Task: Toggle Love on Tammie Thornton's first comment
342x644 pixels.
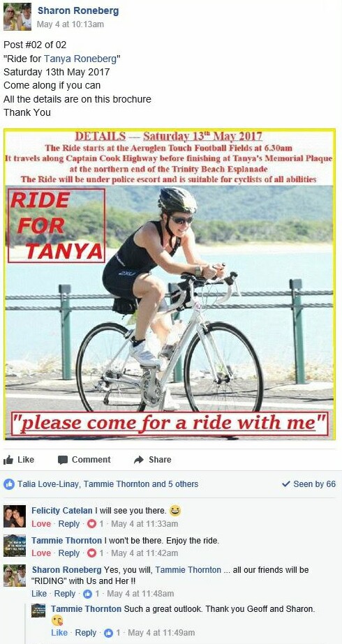Action: (x=41, y=553)
